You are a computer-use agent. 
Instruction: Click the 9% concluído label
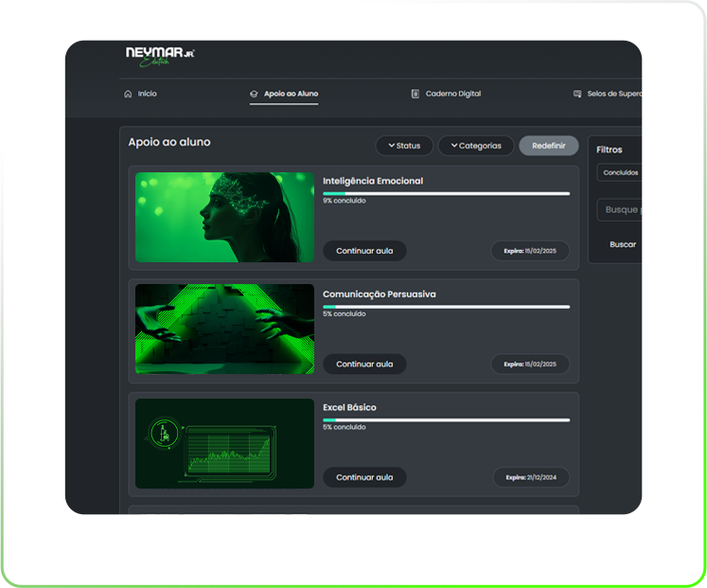[344, 201]
